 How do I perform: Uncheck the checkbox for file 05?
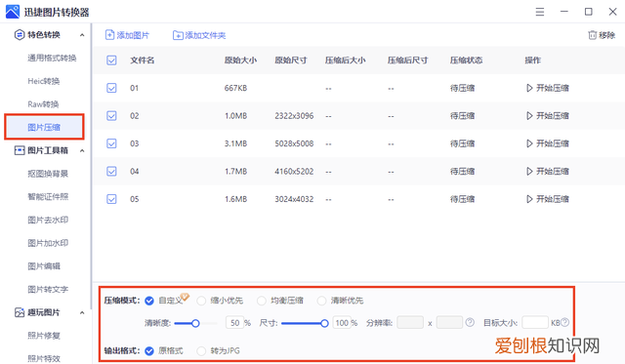click(x=111, y=199)
